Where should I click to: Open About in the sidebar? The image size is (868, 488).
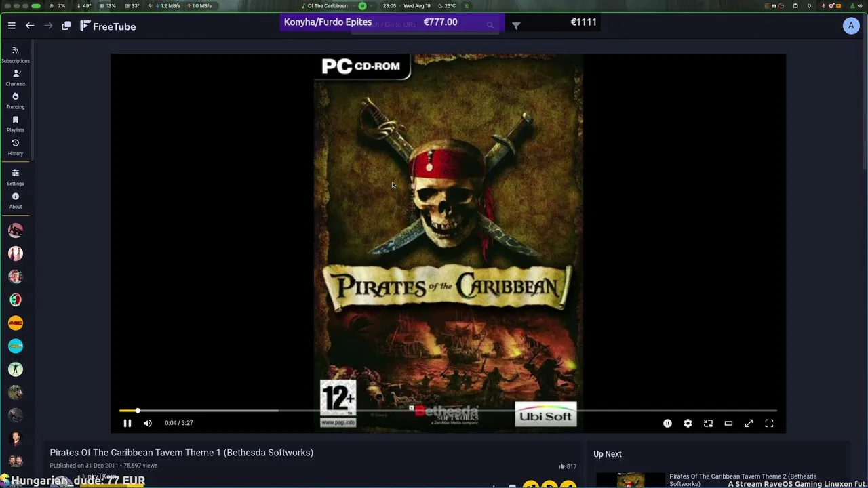16,201
